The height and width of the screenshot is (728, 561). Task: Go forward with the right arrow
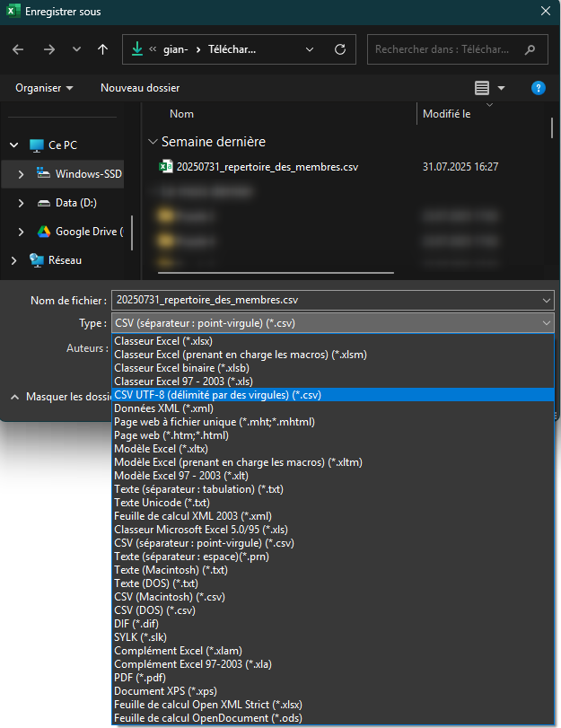(49, 49)
